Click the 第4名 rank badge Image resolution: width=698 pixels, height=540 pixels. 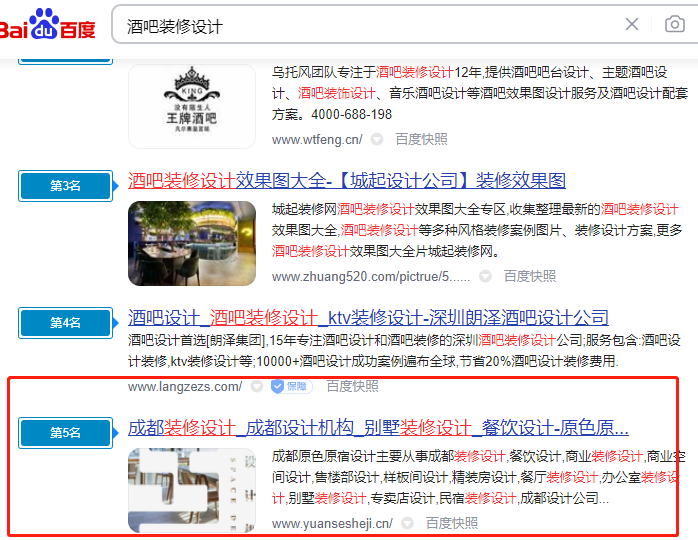point(65,322)
